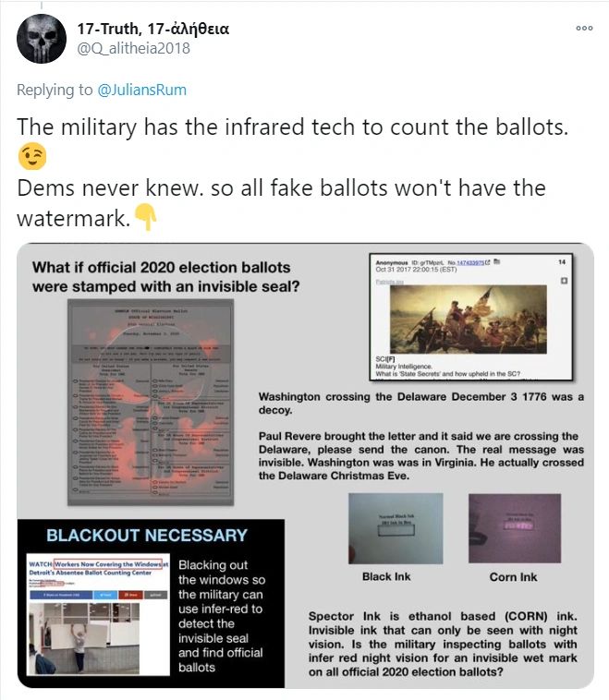This screenshot has width=609, height=700.
Task: Click the Detroit window-covering news screenshot
Action: pos(98,615)
